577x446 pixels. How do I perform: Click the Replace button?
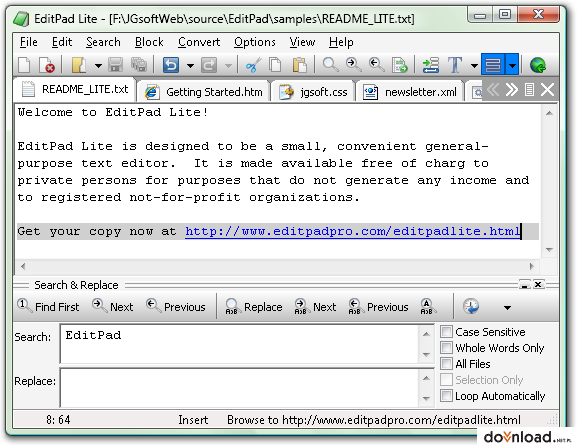pos(254,306)
